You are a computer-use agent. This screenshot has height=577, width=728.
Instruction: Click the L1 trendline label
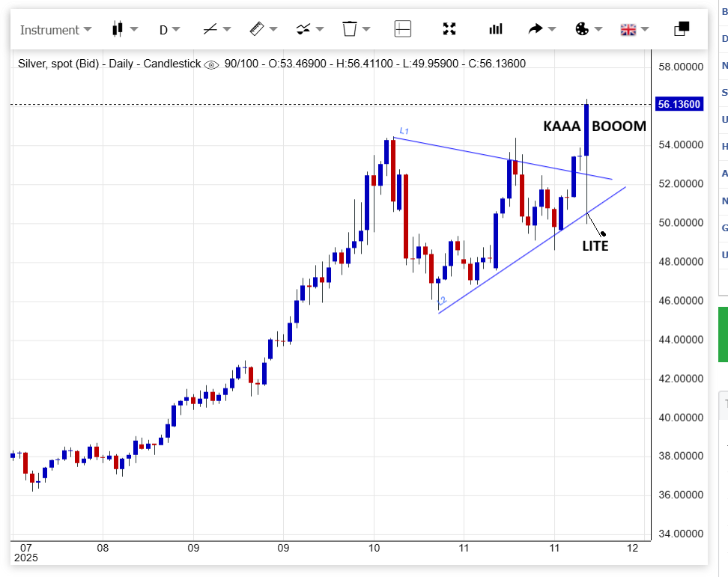[x=404, y=131]
